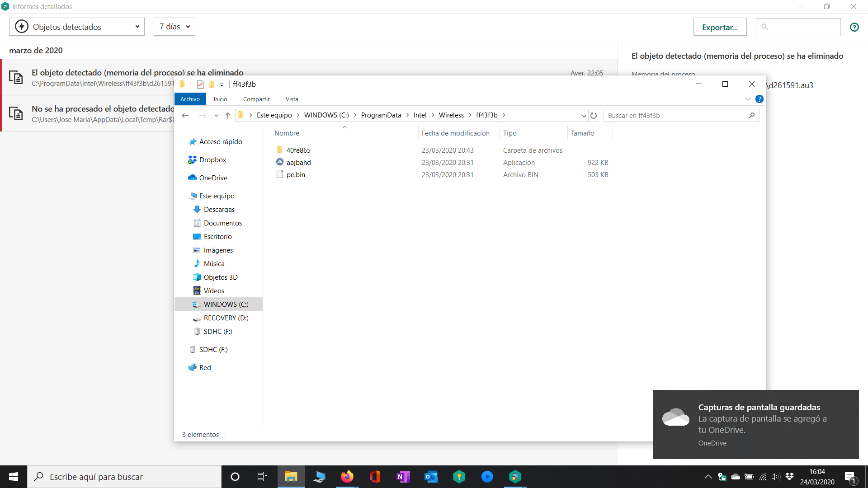The height and width of the screenshot is (488, 868).
Task: Click Kaspersky help icon next to search
Action: (x=854, y=27)
